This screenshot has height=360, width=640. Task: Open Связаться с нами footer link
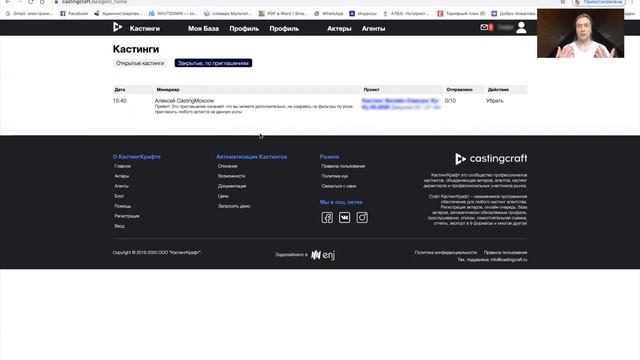[339, 186]
